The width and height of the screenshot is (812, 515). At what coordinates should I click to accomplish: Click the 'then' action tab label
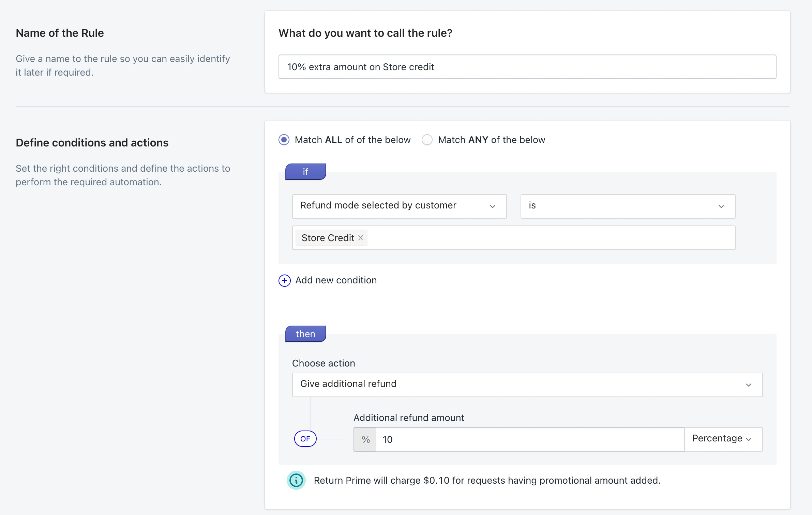305,334
